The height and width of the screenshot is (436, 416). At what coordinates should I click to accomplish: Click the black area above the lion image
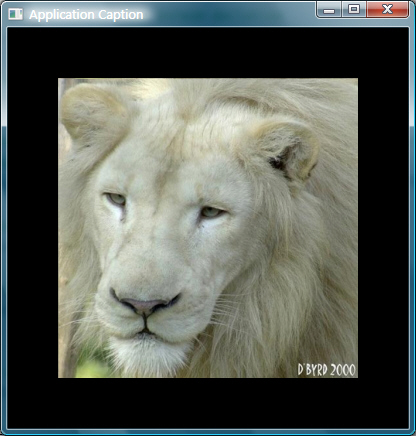click(208, 53)
